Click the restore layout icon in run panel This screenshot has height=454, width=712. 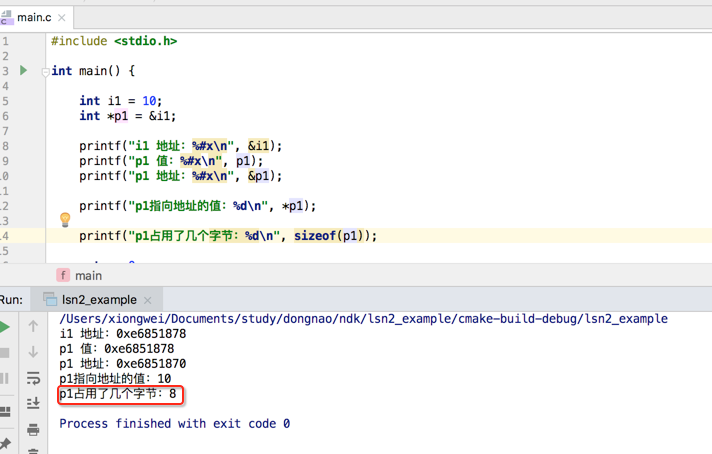click(x=5, y=411)
